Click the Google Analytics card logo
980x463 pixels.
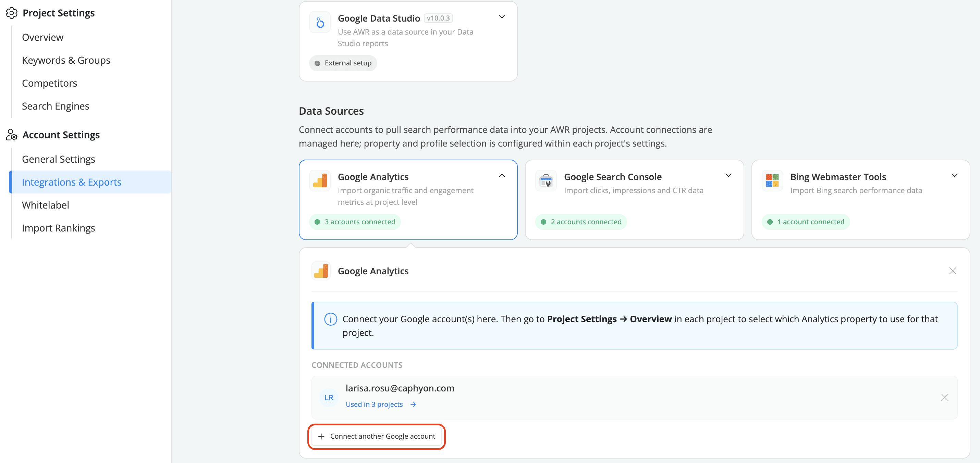320,180
